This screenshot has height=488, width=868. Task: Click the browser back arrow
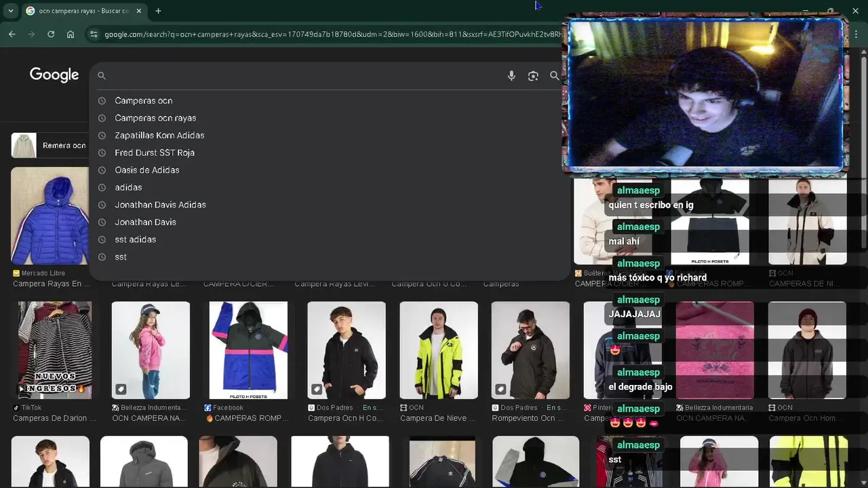point(12,34)
